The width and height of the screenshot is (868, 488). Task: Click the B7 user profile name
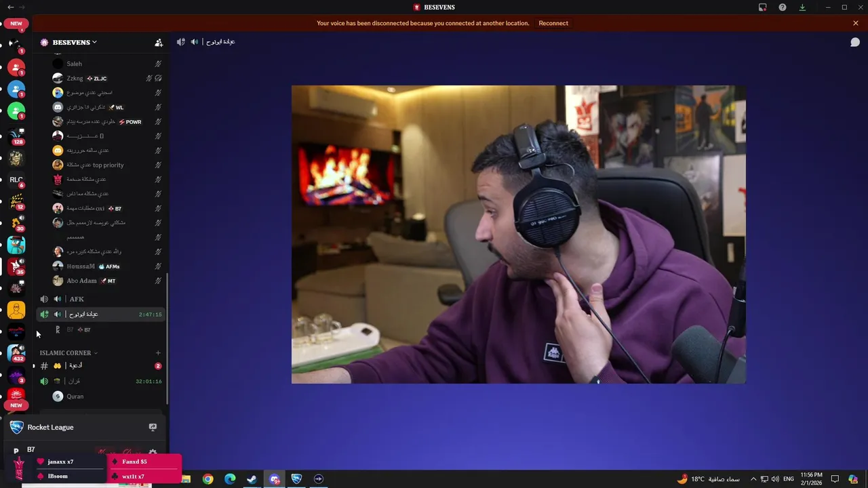[x=31, y=449]
